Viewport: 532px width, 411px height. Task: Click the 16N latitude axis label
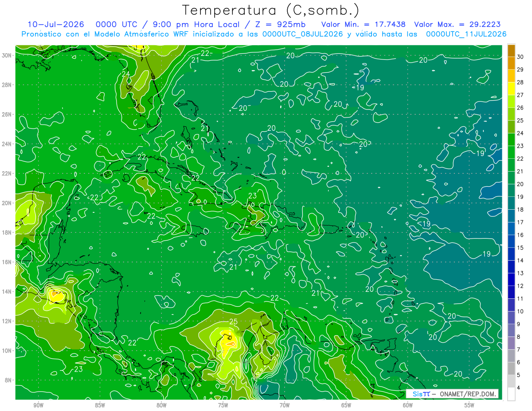[x=7, y=262]
